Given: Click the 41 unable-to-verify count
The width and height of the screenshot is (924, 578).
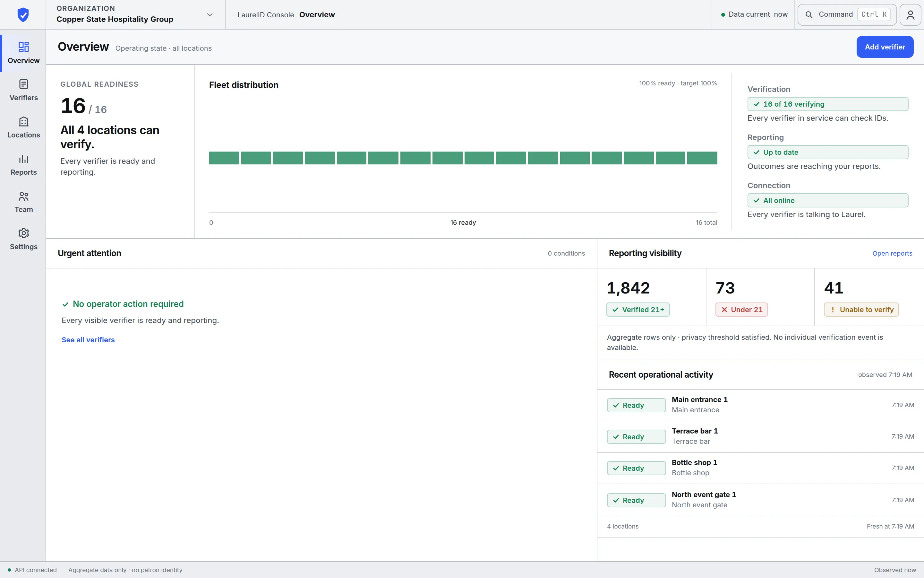Looking at the screenshot, I should tap(834, 288).
